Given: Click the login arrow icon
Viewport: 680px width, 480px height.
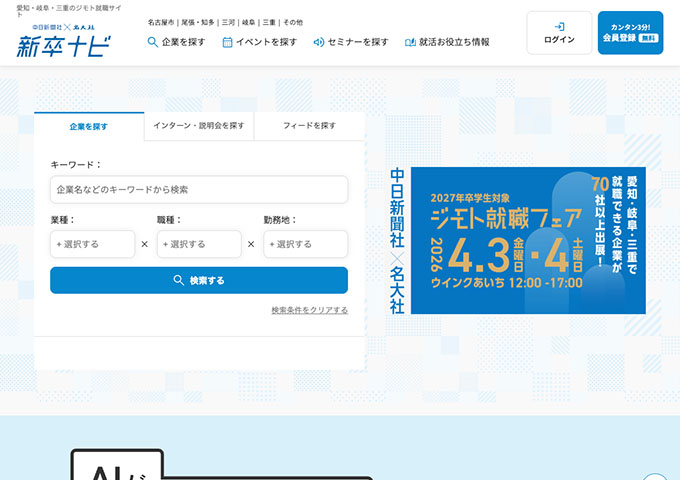Looking at the screenshot, I should [x=559, y=27].
